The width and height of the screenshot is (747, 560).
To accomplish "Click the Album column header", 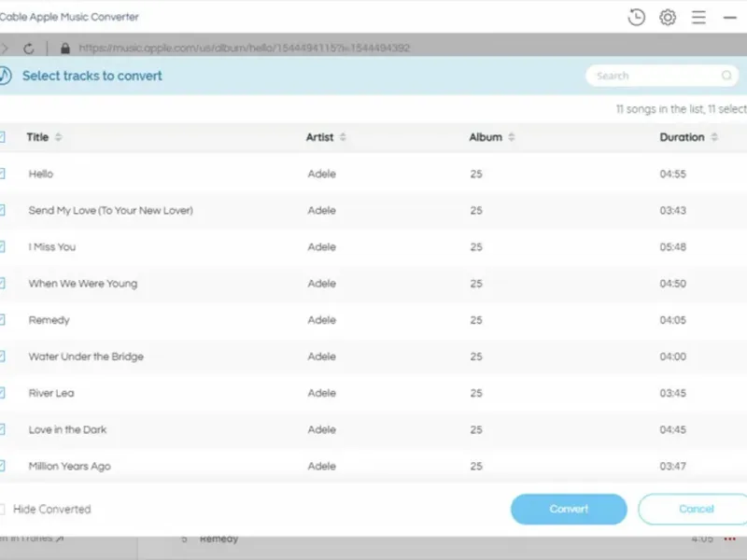I will click(x=486, y=137).
